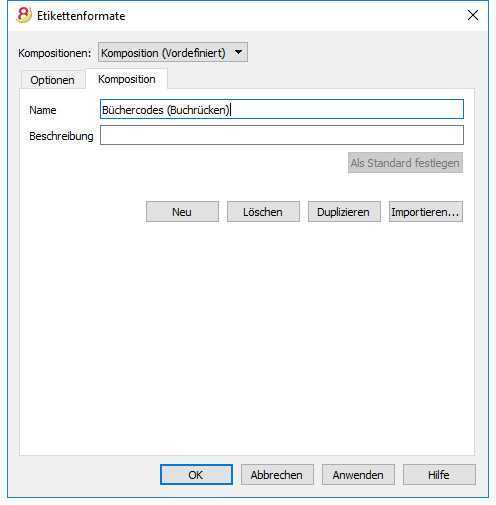Create a new composition with Neu
The width and height of the screenshot is (496, 505).
tap(182, 212)
